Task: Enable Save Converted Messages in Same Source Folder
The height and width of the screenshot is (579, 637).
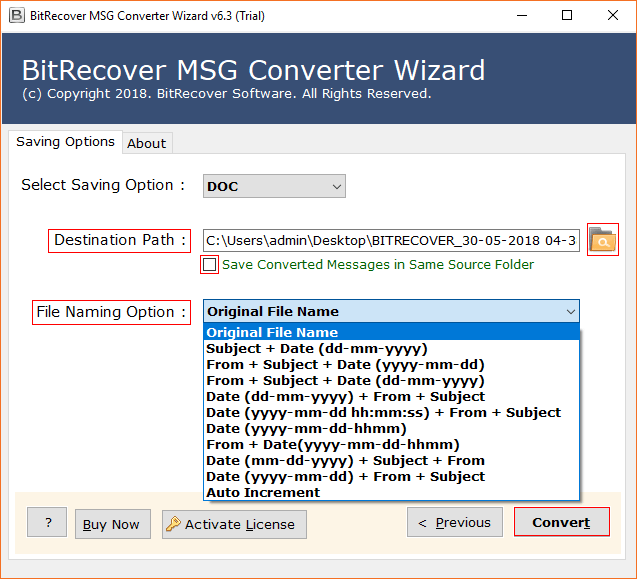Action: [209, 265]
